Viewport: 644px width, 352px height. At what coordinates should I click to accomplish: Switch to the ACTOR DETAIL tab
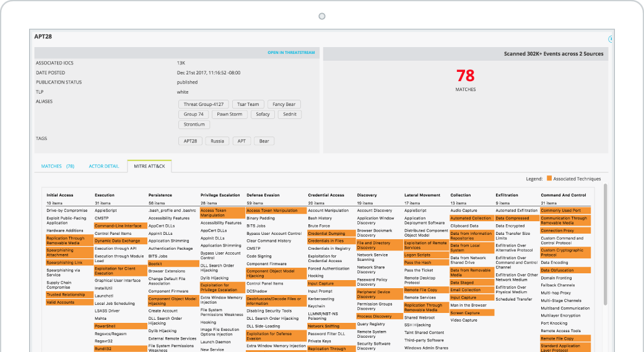click(x=104, y=166)
